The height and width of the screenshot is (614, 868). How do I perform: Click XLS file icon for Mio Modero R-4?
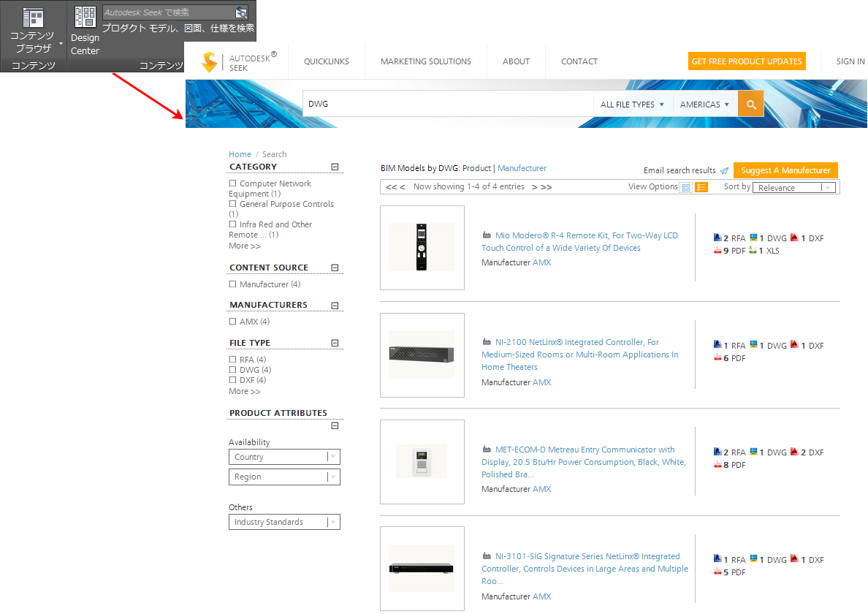pyautogui.click(x=753, y=250)
